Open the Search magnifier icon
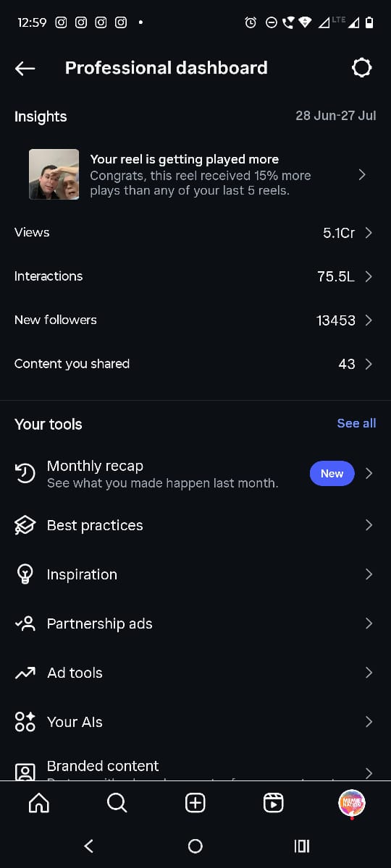Viewport: 391px width, 868px height. pos(117,803)
